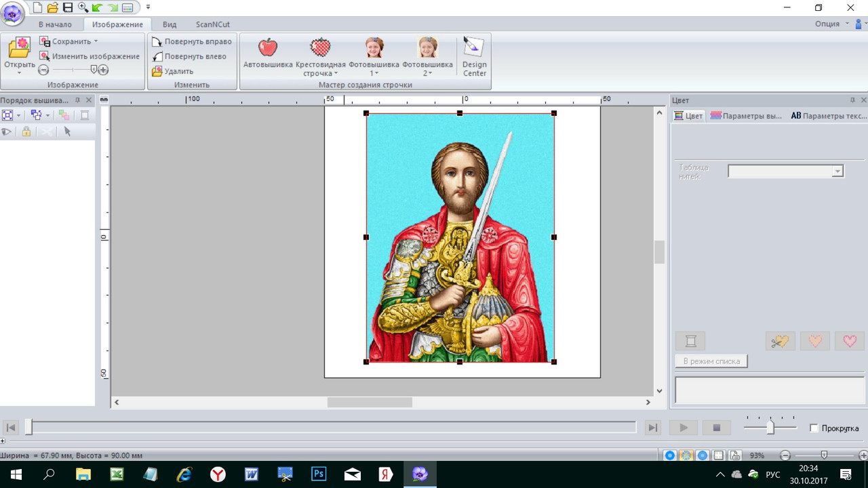
Task: Undo the last action
Action: 97,7
